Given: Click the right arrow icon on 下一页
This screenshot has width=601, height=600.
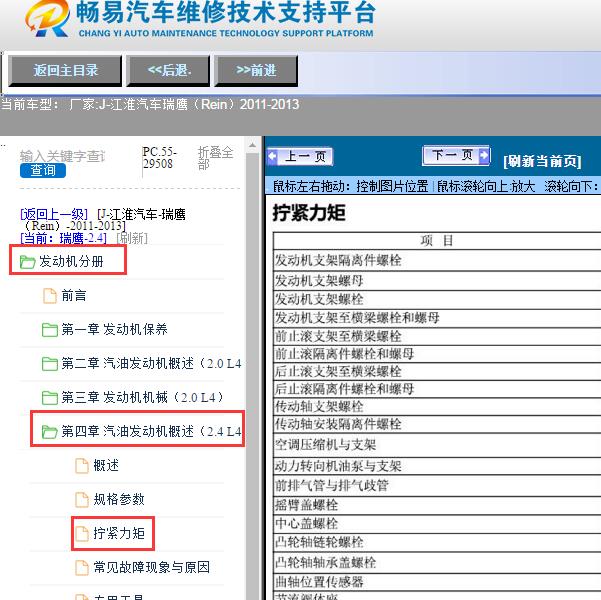Looking at the screenshot, I should 484,155.
